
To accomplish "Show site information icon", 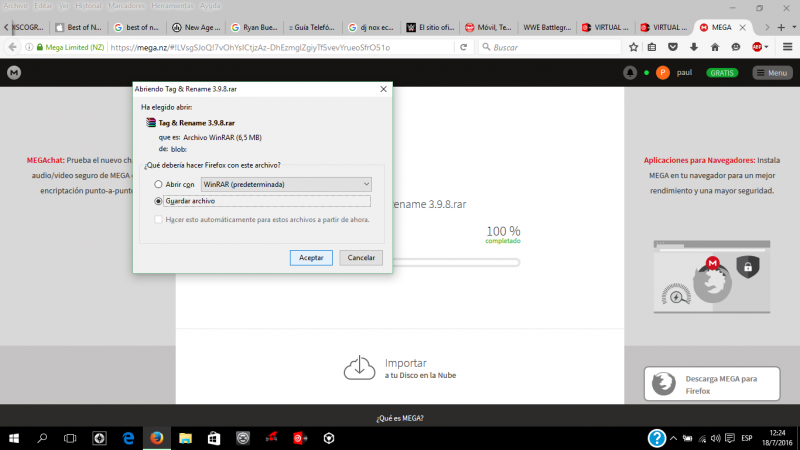I will point(29,47).
